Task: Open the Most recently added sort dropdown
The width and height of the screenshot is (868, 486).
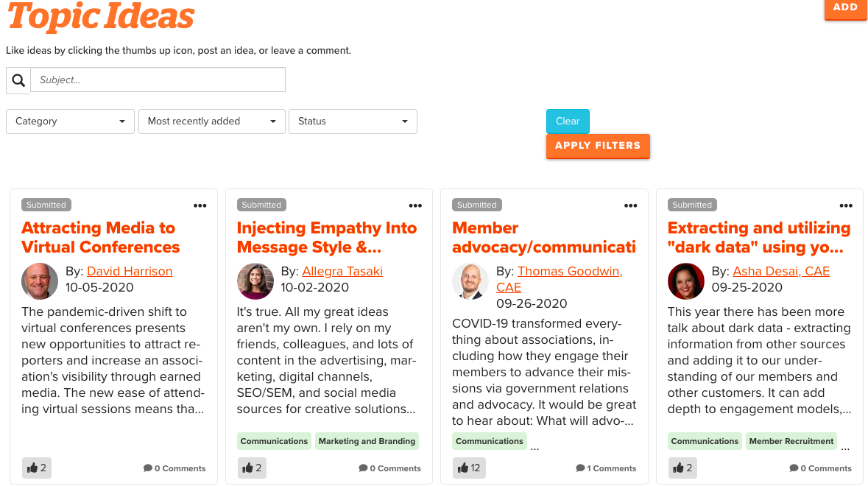Action: coord(211,121)
